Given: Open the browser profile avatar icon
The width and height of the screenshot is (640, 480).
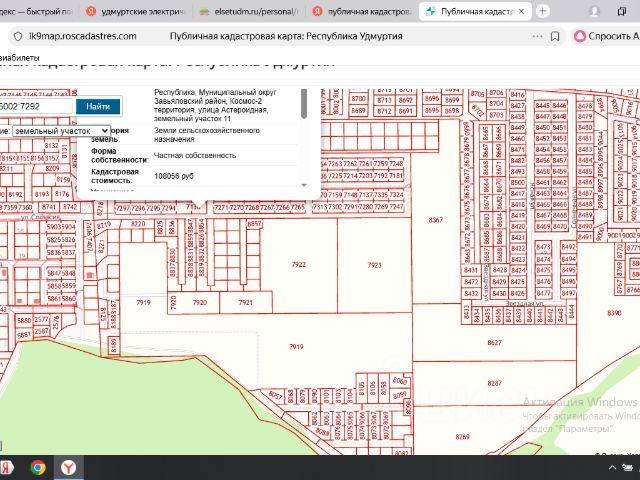Looking at the screenshot, I should pyautogui.click(x=594, y=11).
